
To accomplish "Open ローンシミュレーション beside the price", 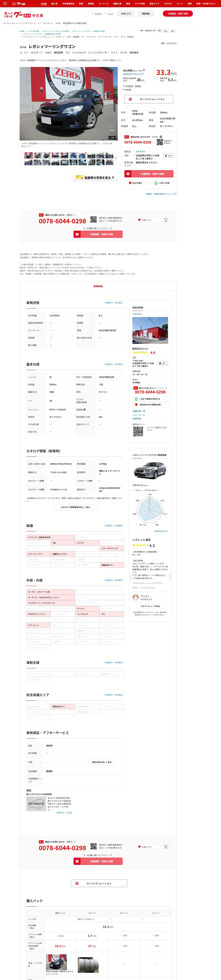I will pos(149,99).
